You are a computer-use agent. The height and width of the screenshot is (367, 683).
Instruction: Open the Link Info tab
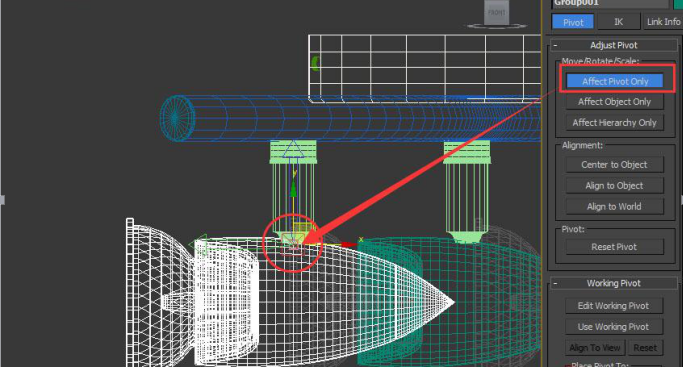663,22
